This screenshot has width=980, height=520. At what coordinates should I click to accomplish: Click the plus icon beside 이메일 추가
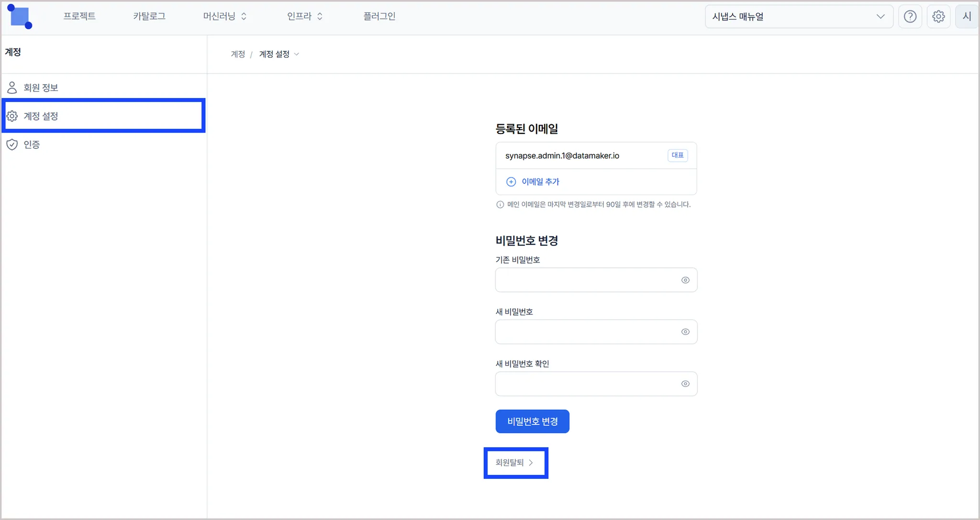[x=511, y=182]
